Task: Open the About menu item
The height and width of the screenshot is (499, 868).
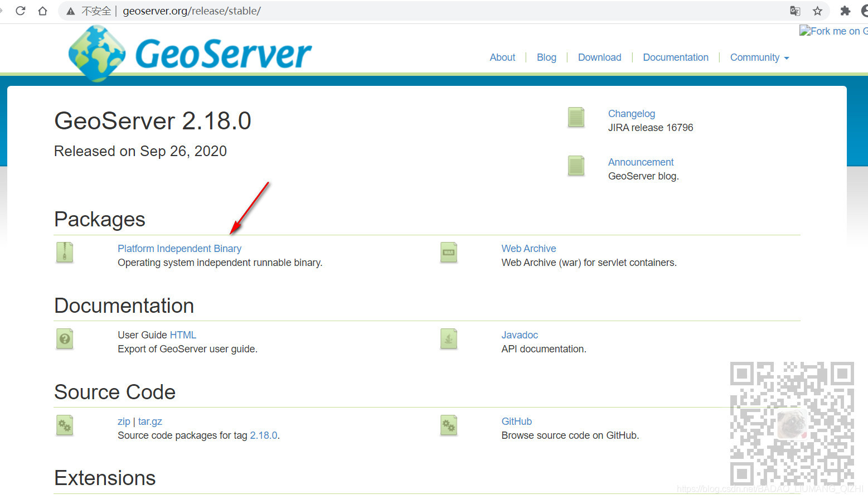Action: [502, 57]
